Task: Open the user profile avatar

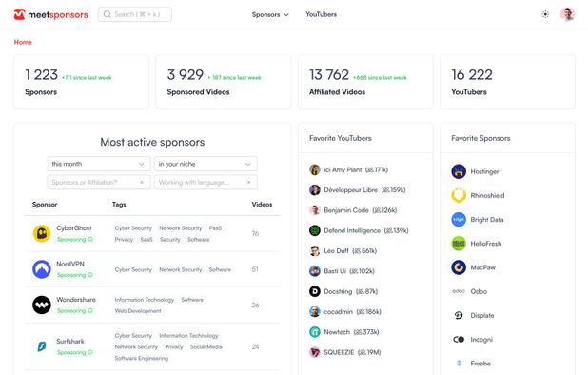Action: click(x=567, y=14)
